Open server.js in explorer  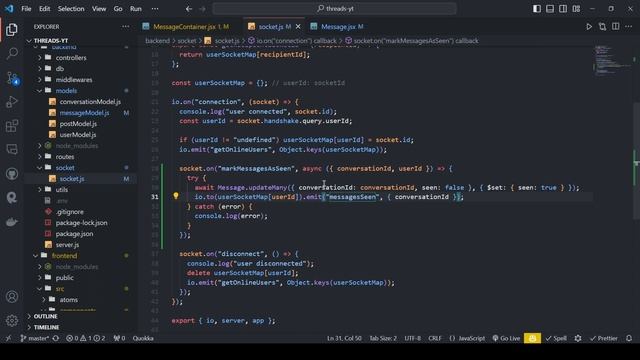[x=67, y=245]
